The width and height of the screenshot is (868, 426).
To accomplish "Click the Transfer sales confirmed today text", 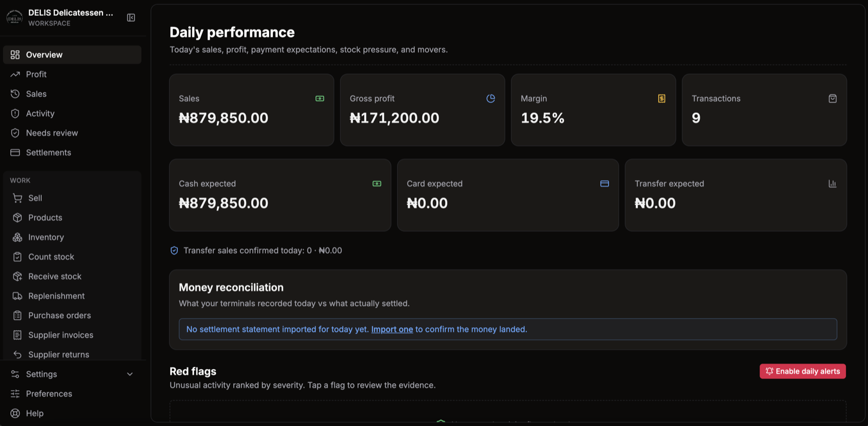I will (x=263, y=250).
